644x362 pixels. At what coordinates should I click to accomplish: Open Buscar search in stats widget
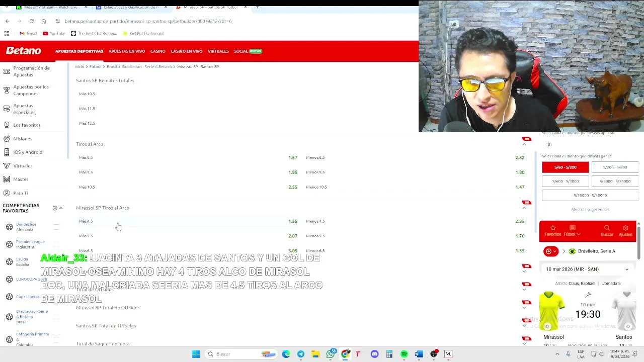(x=607, y=231)
